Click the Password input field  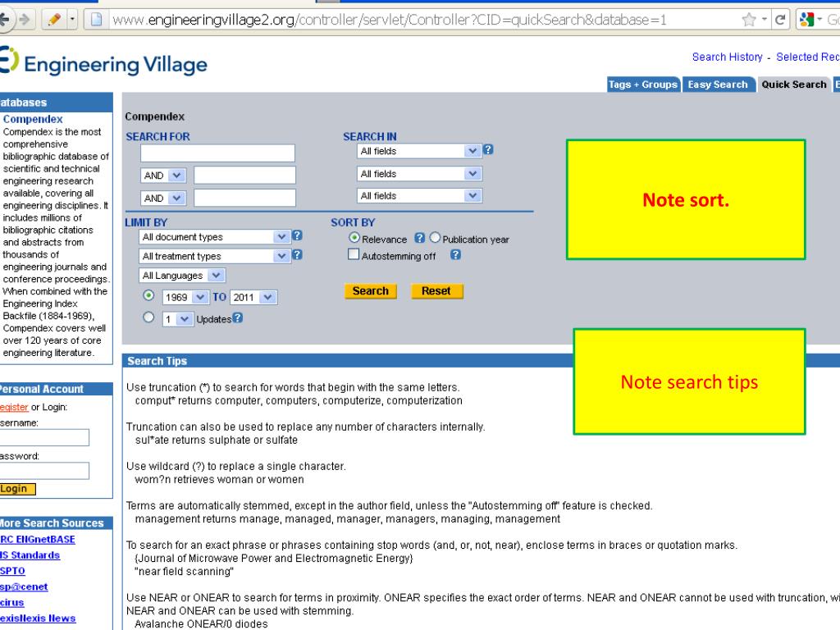coord(44,471)
